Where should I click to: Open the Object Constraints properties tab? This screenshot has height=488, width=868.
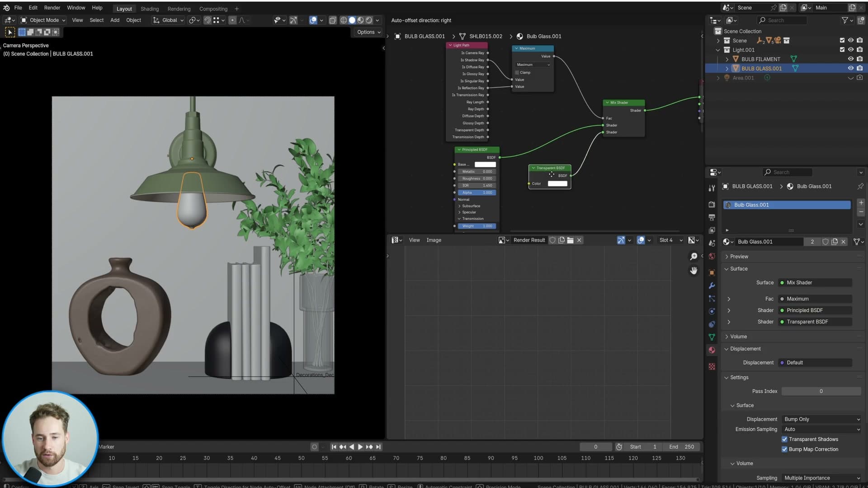tap(712, 324)
